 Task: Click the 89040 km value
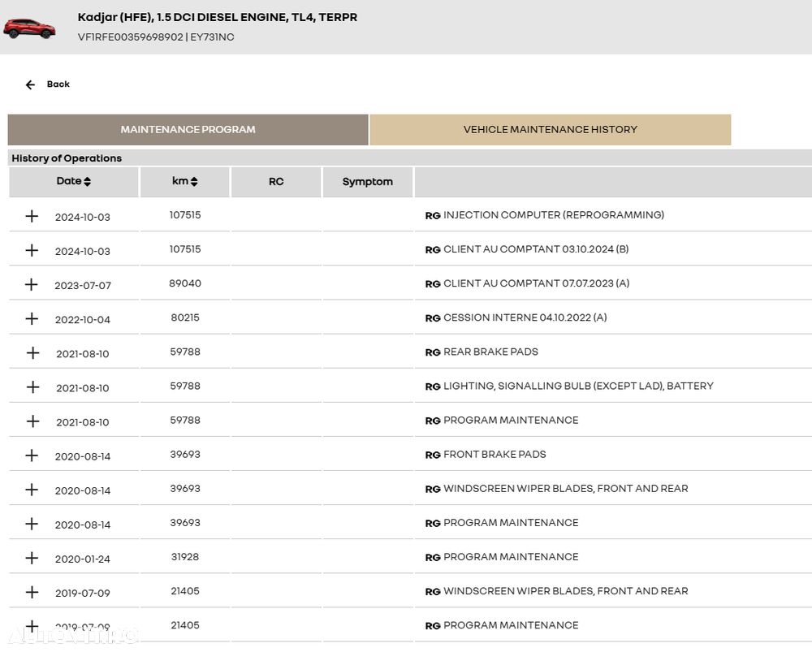[185, 283]
